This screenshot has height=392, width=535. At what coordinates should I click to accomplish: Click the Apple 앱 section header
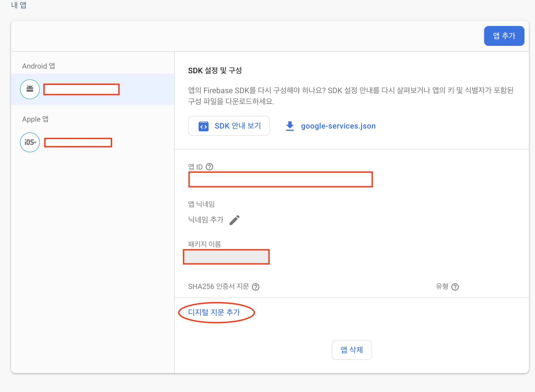click(x=35, y=119)
